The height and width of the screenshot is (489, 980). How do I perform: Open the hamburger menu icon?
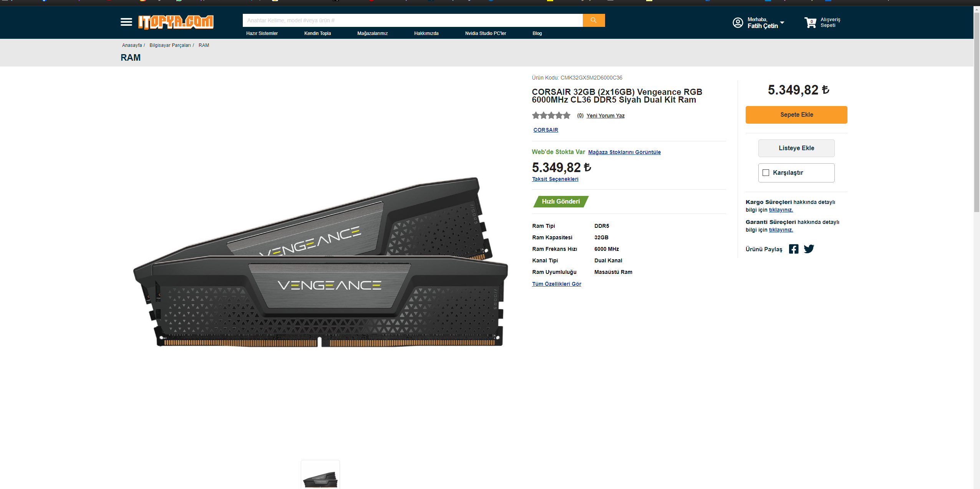(x=126, y=22)
